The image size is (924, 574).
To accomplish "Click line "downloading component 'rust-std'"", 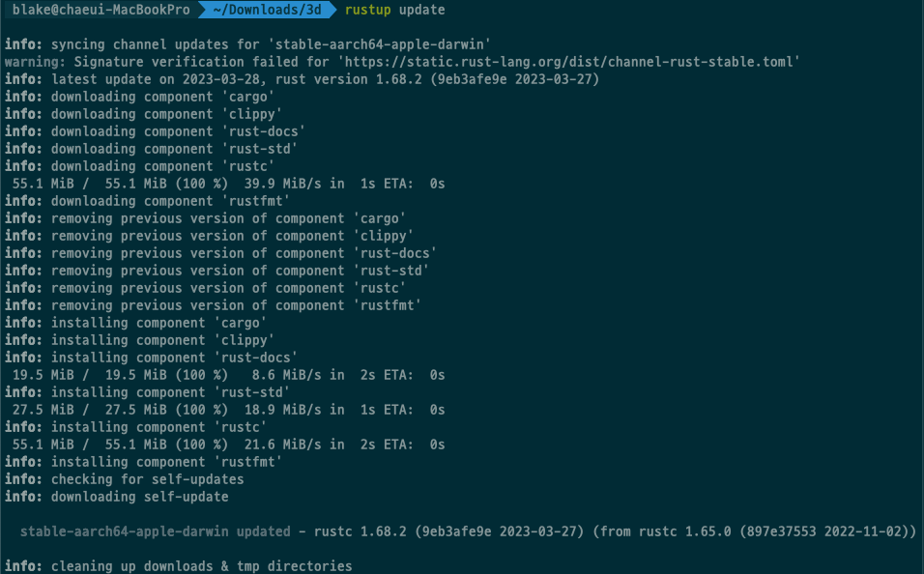I will tap(151, 149).
